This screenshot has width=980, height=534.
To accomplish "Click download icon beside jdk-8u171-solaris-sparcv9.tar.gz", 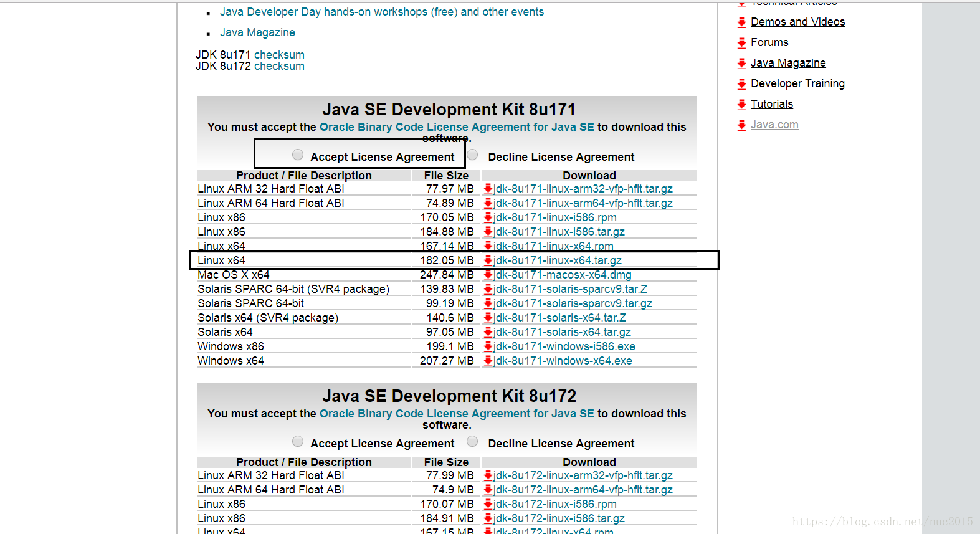I will click(488, 303).
